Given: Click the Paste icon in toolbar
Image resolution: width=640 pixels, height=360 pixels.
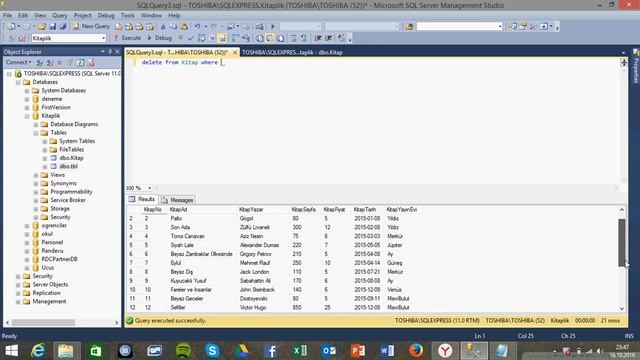Looking at the screenshot, I should pyautogui.click(x=184, y=27).
